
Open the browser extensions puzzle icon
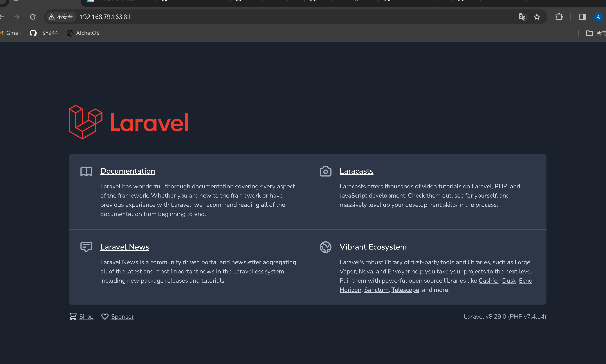point(559,17)
